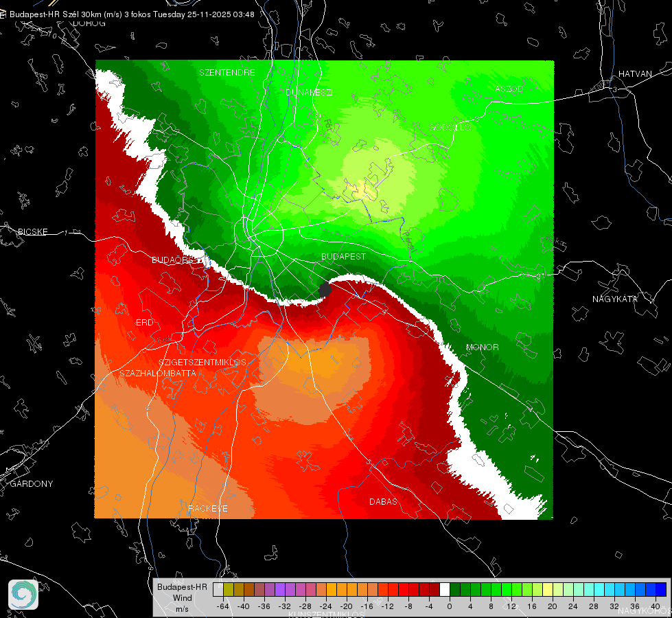Viewport: 672px width, 618px height.
Task: Select the olive swatch above -64
Action: tap(229, 589)
